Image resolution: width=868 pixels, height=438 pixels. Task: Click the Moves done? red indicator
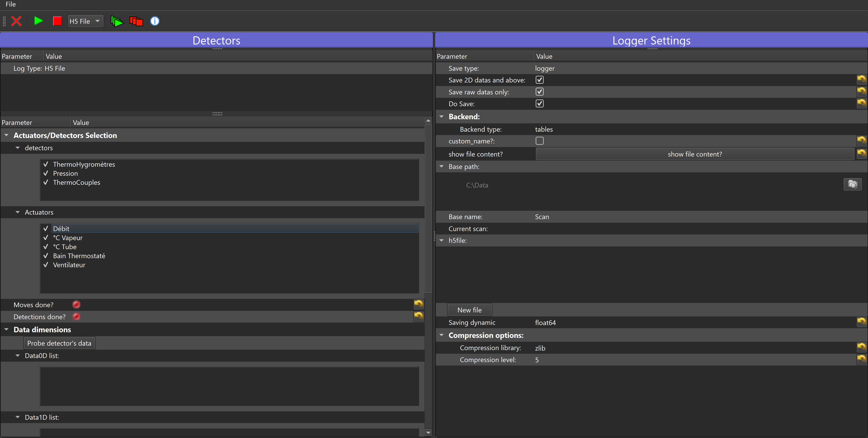pyautogui.click(x=76, y=305)
